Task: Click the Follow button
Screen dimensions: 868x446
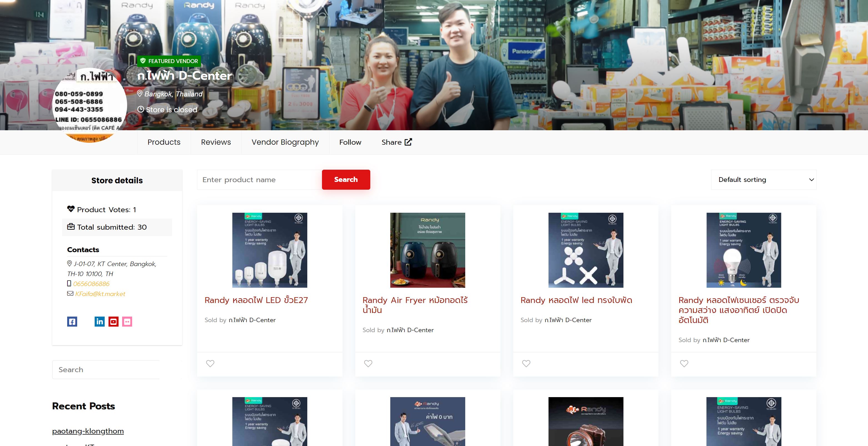Action: click(350, 142)
